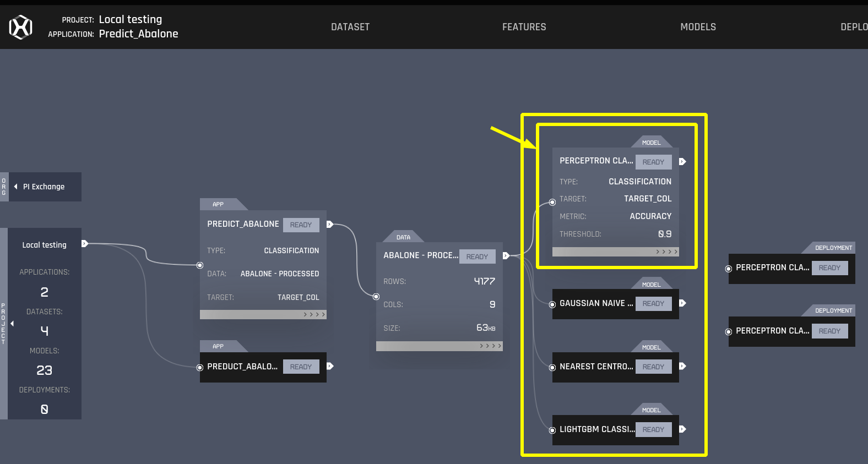Click READY status on Gaussian Naive model
This screenshot has height=464, width=868.
coord(653,303)
